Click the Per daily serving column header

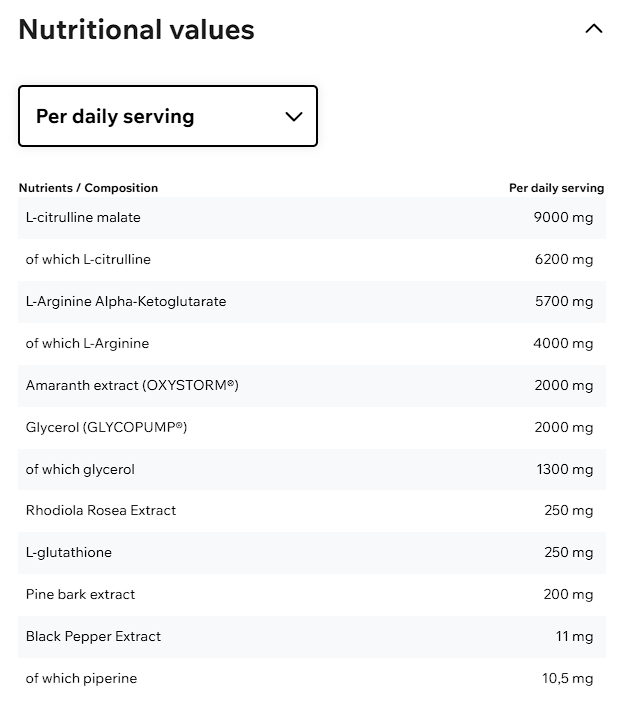pyautogui.click(x=556, y=188)
